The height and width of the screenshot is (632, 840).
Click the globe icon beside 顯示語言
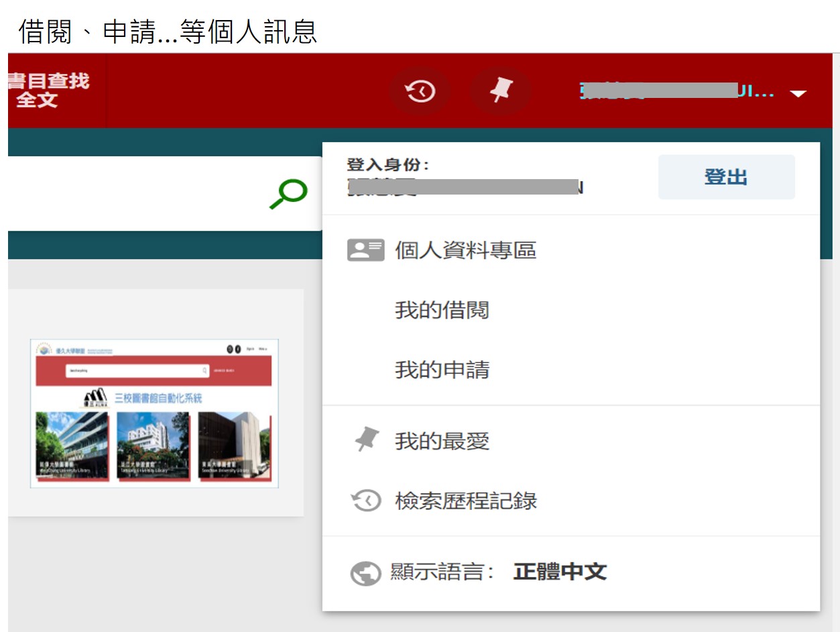(365, 573)
